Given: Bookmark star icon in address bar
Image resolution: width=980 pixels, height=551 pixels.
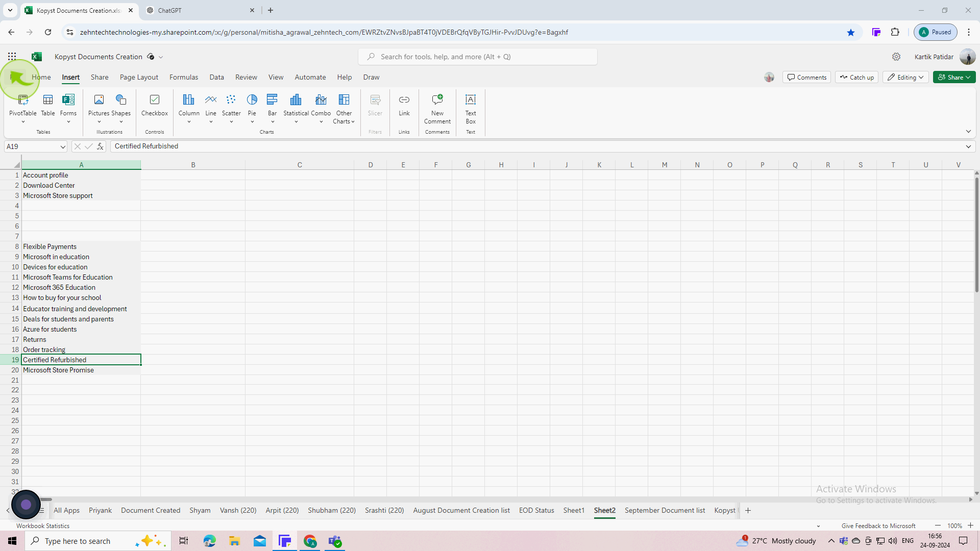Looking at the screenshot, I should [851, 32].
